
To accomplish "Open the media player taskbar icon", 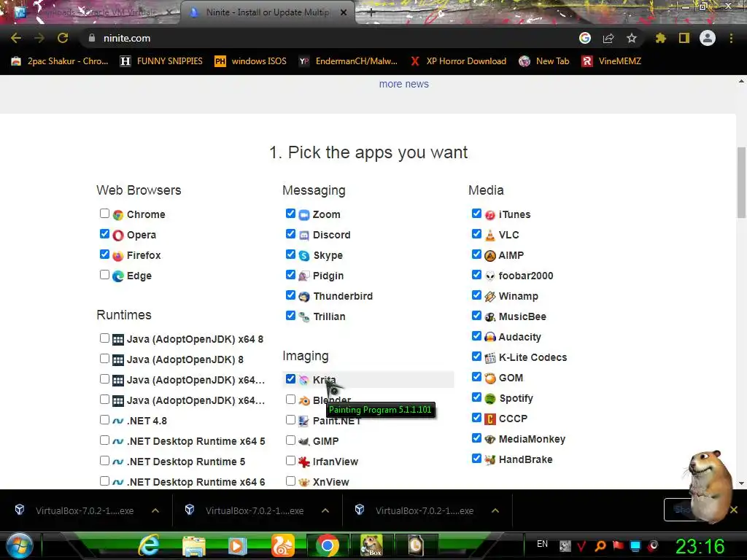I will pos(237,545).
